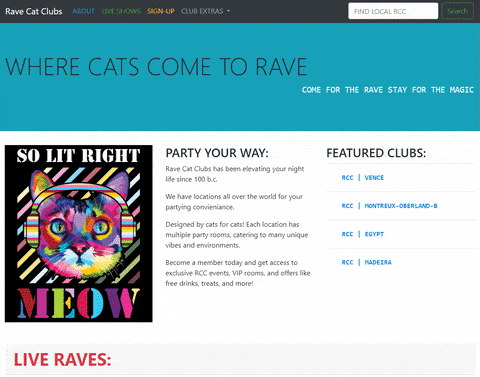Select the SIGN-UP nav link
This screenshot has width=480, height=377.
(x=161, y=11)
